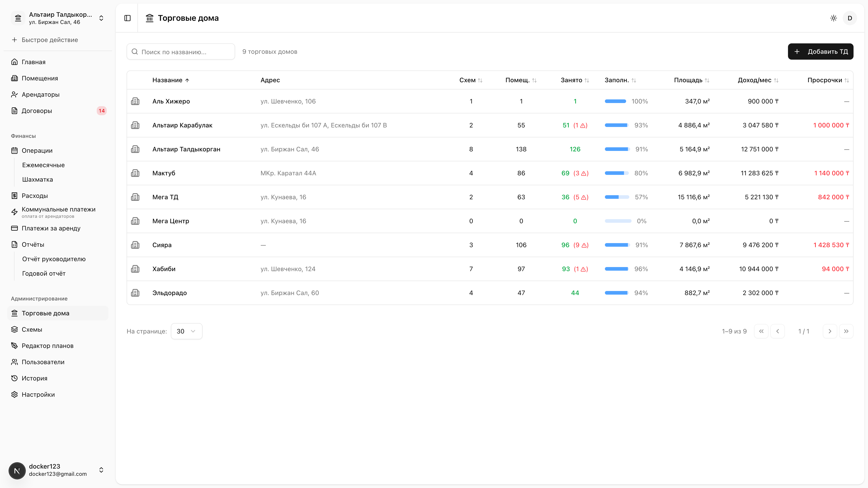The image size is (868, 488).
Task: Open the D user avatar menu
Action: click(850, 18)
